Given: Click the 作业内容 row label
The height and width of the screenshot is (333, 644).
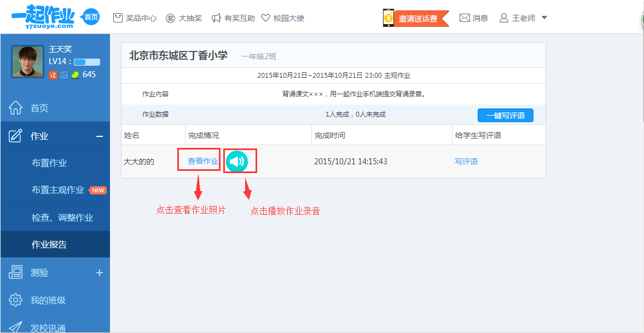Looking at the screenshot, I should tap(155, 94).
